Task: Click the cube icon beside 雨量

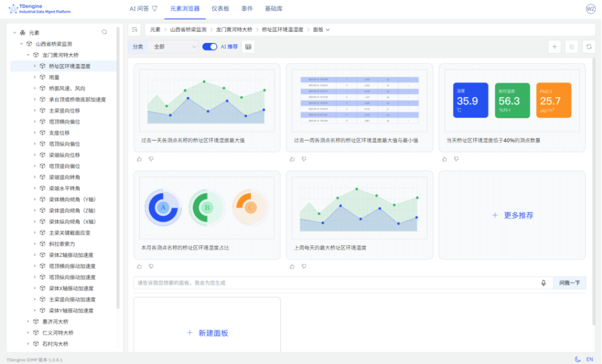Action: click(x=42, y=77)
